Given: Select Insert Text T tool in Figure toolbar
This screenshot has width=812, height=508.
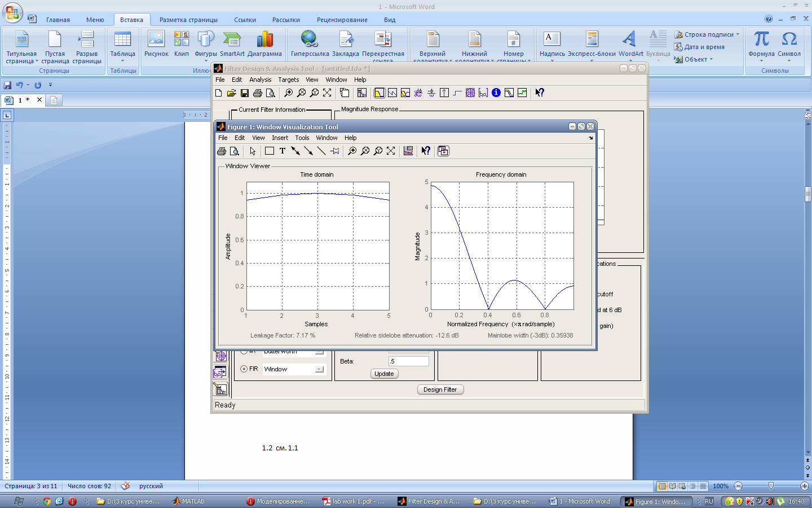Looking at the screenshot, I should pos(283,151).
